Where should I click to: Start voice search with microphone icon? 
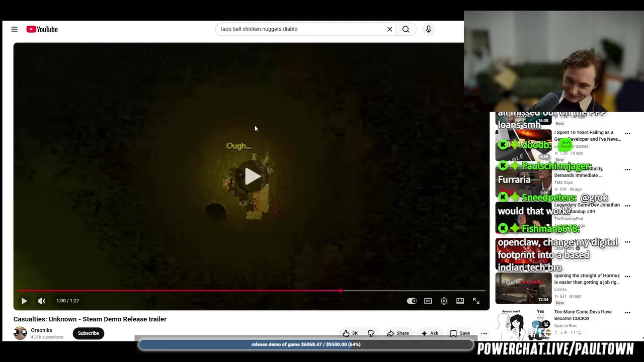(x=429, y=29)
